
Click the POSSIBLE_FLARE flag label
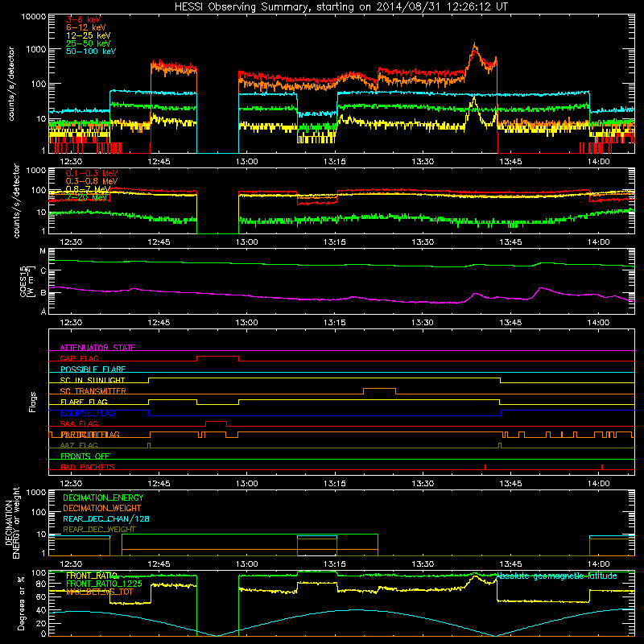coord(93,369)
